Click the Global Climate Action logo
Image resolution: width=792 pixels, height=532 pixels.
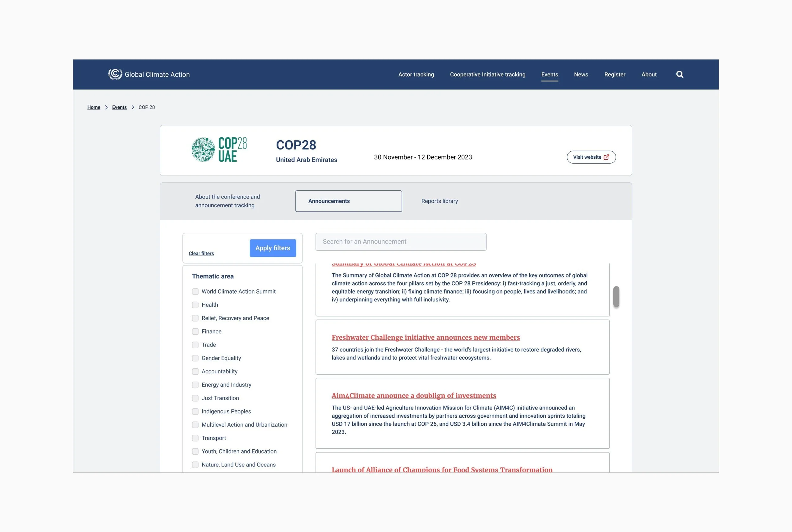115,74
